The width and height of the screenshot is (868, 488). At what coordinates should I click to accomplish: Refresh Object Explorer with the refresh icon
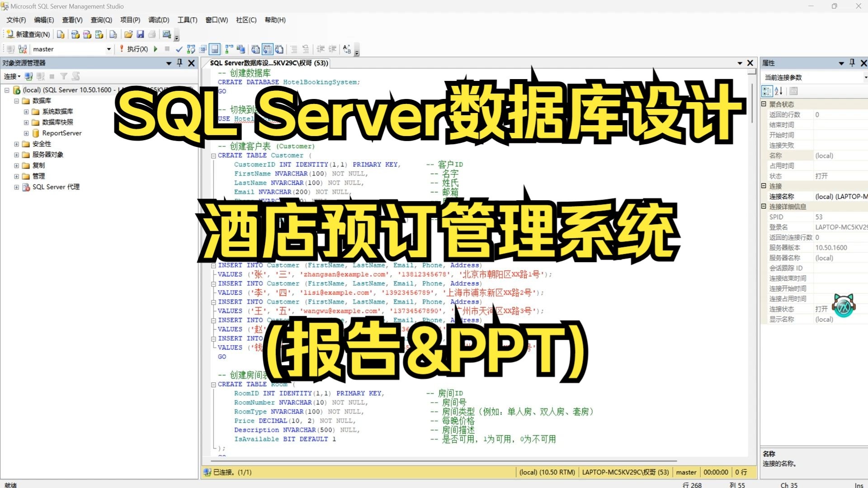click(76, 76)
